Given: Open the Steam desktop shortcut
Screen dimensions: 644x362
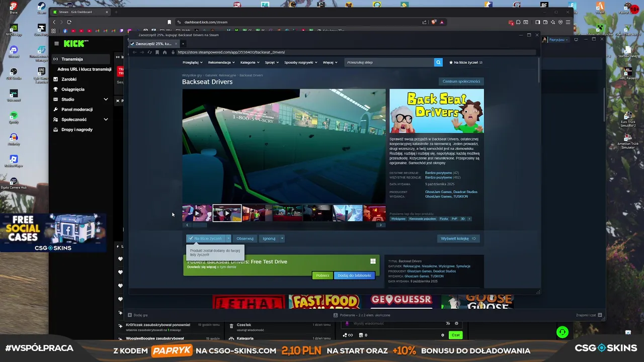Looking at the screenshot, I should pyautogui.click(x=41, y=8).
